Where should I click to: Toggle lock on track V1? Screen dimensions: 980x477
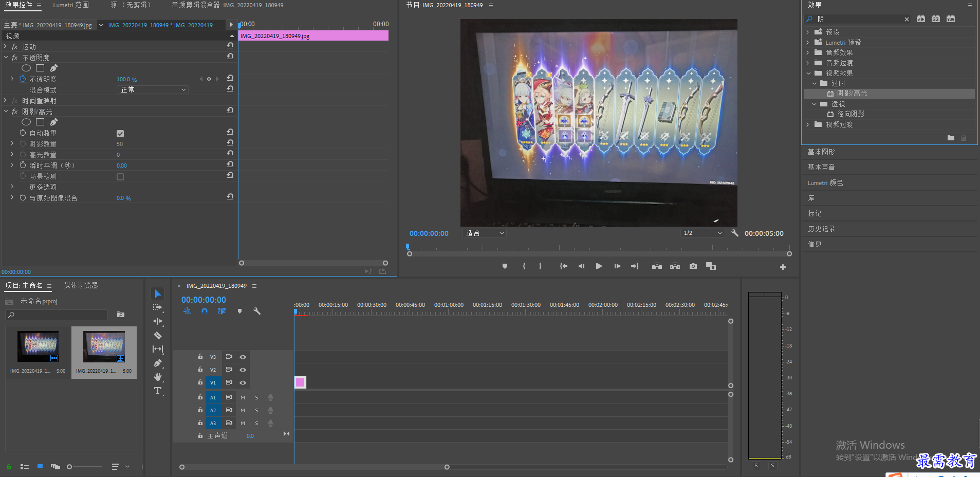200,382
